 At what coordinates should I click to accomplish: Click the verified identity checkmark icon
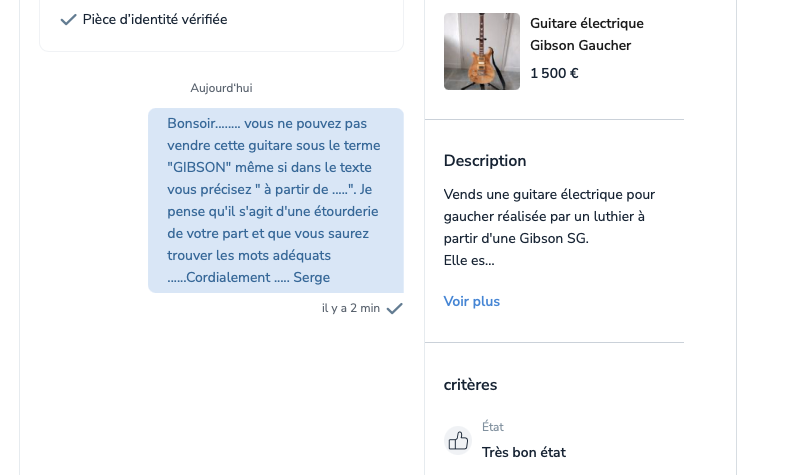pyautogui.click(x=68, y=20)
